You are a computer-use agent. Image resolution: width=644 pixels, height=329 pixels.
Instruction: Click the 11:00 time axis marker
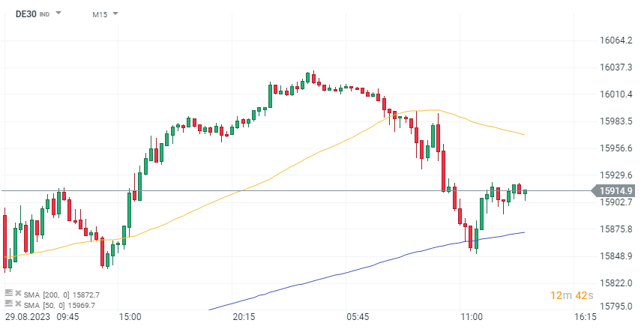pos(472,318)
